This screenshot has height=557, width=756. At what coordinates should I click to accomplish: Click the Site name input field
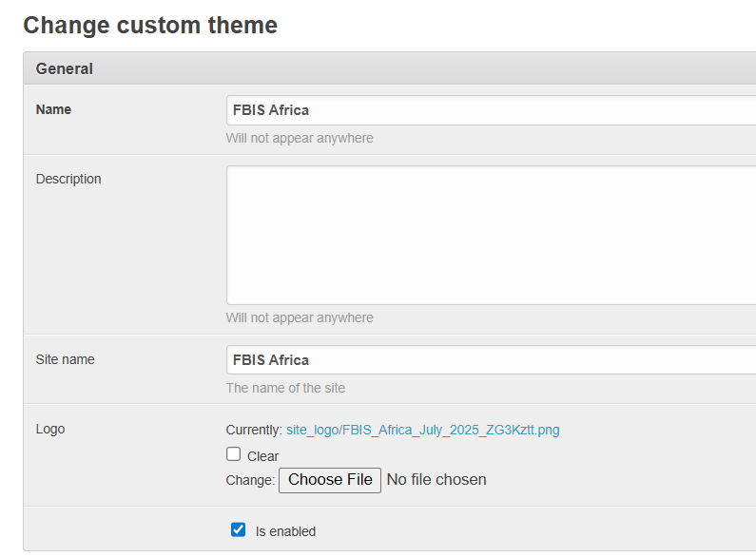pos(490,360)
